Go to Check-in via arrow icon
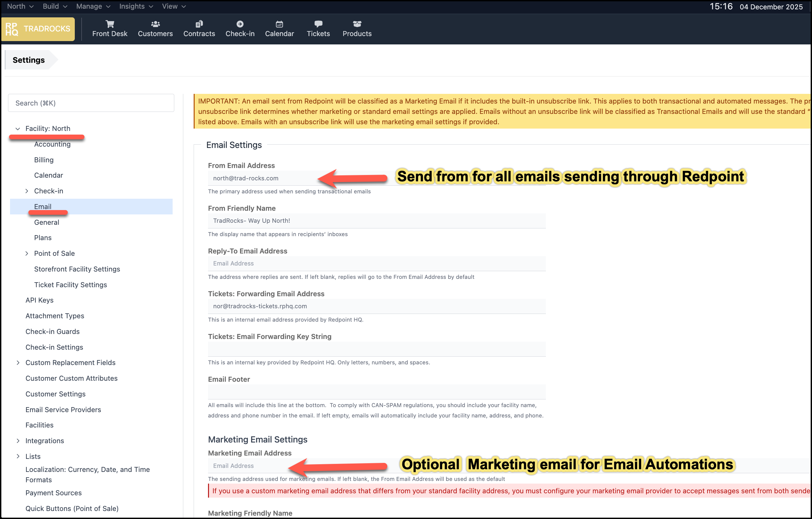 click(x=240, y=24)
